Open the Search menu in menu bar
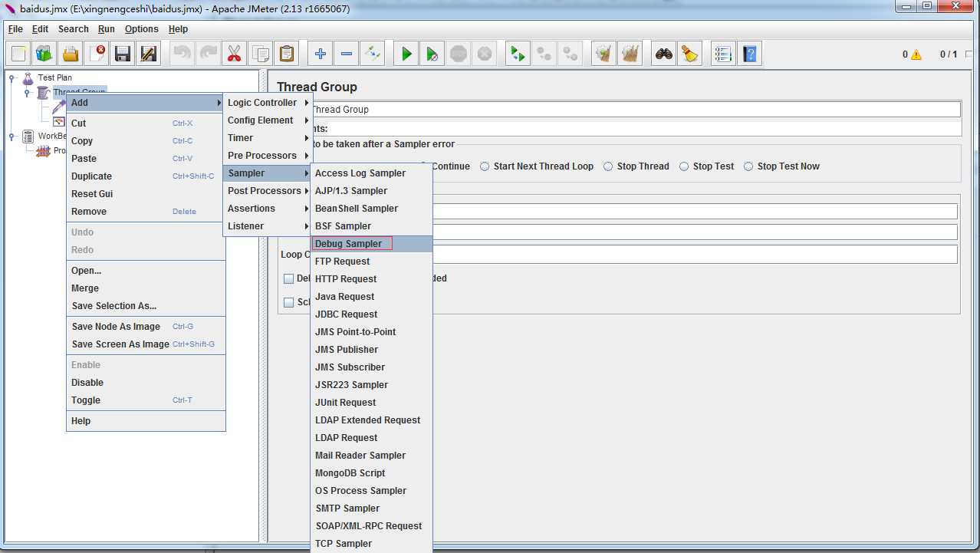The image size is (980, 553). point(74,29)
